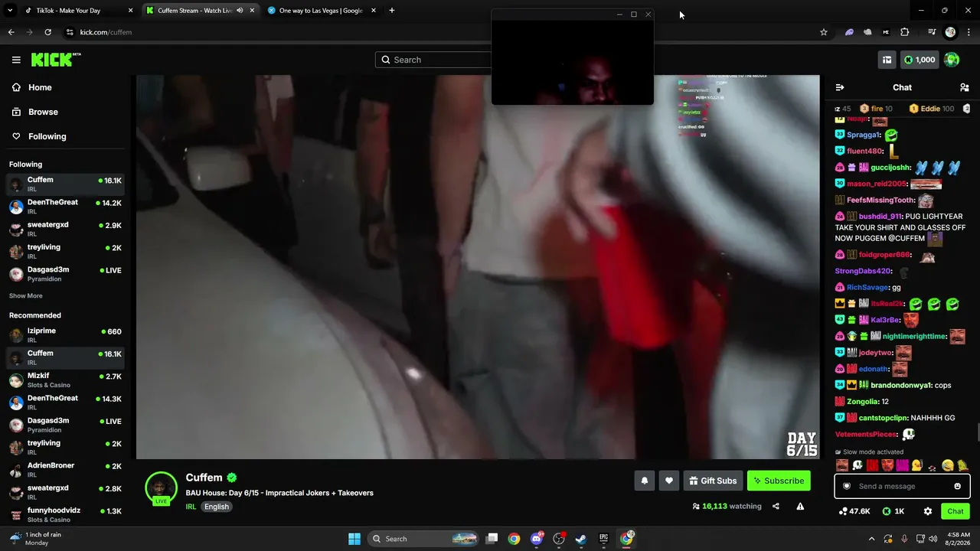The image size is (980, 551).
Task: Click the IRL category link under title
Action: (191, 507)
